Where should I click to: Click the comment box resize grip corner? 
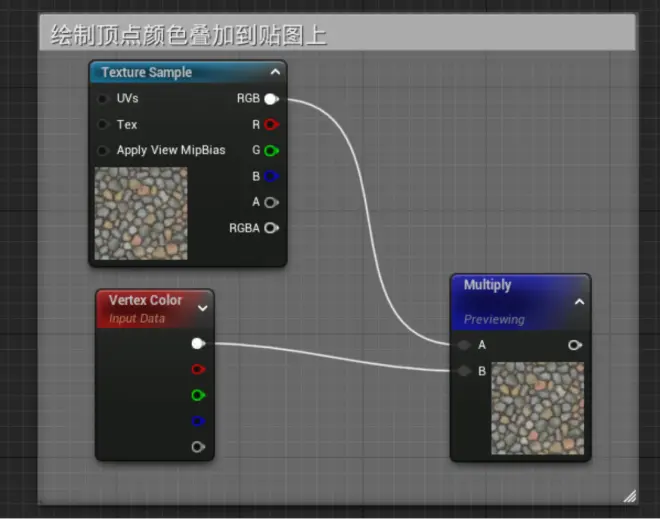click(630, 496)
